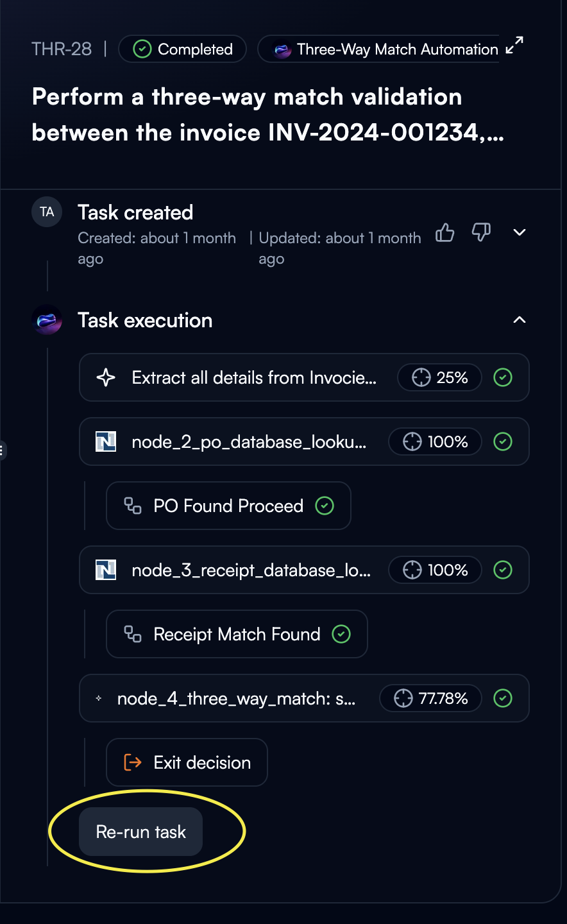The height and width of the screenshot is (924, 567).
Task: Click the sparkle icon on Extract step
Action: click(x=106, y=377)
